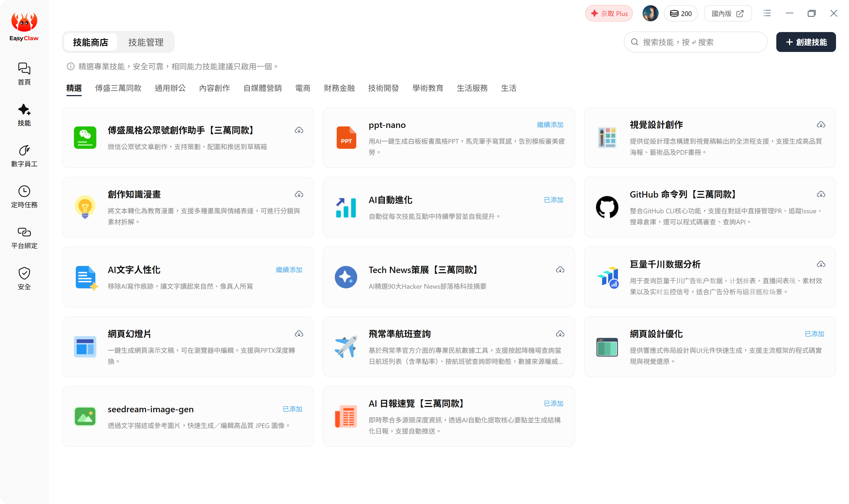Switch to the 技能管理 tab
This screenshot has height=504, width=849.
[x=146, y=42]
